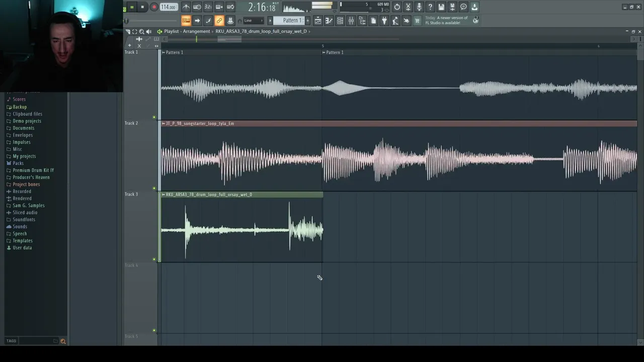The height and width of the screenshot is (362, 644).
Task: Click the double-headed arrow icon above track headers
Action: (156, 46)
